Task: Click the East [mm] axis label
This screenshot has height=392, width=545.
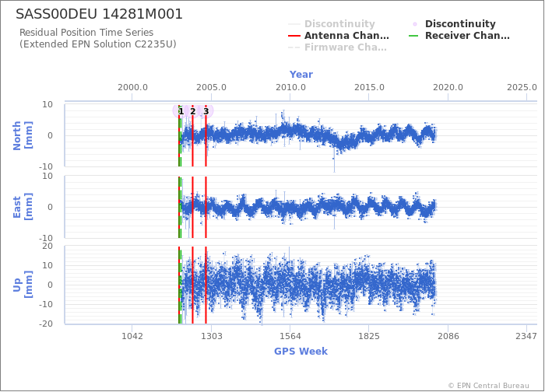Action: tap(23, 207)
